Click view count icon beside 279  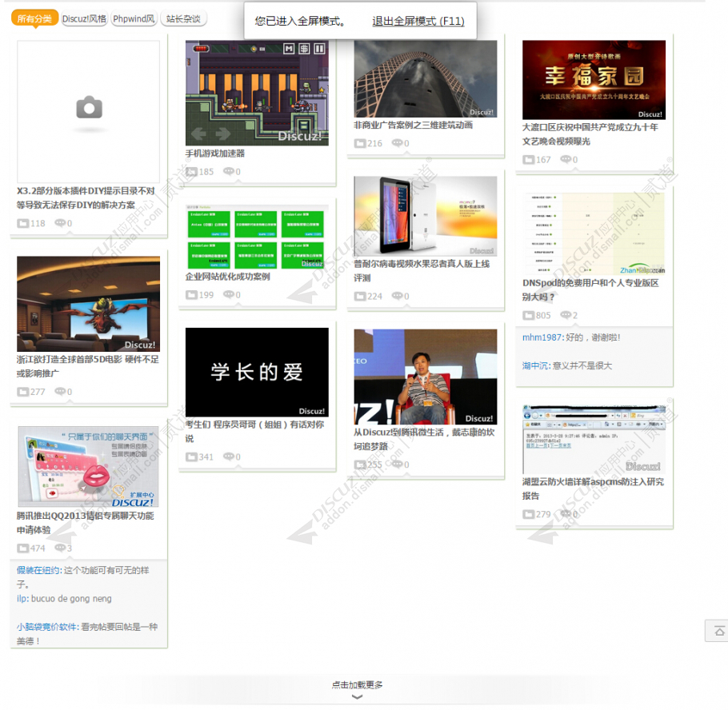point(528,514)
